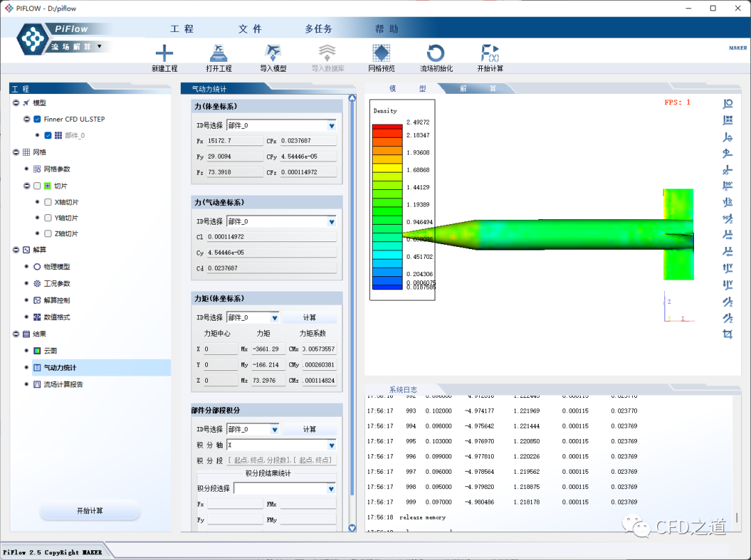Image resolution: width=751 pixels, height=560 pixels.
Task: Open the 积分轴 axis dropdown
Action: pyautogui.click(x=332, y=445)
